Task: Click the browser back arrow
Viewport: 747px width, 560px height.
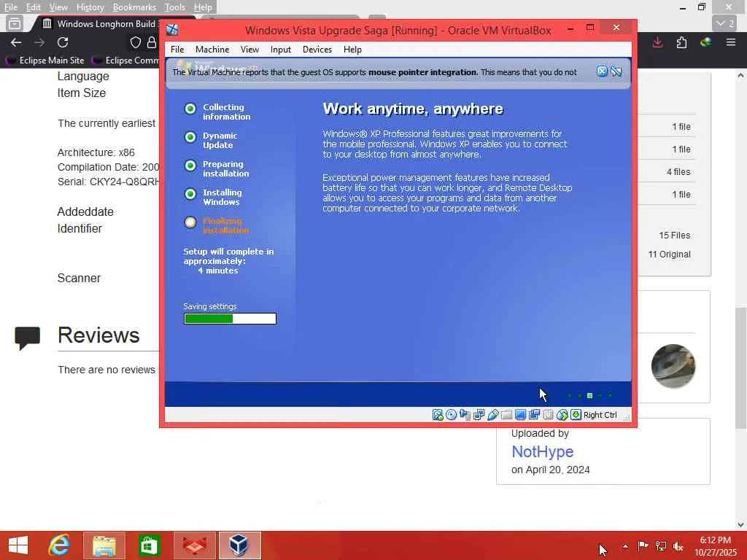Action: point(16,42)
